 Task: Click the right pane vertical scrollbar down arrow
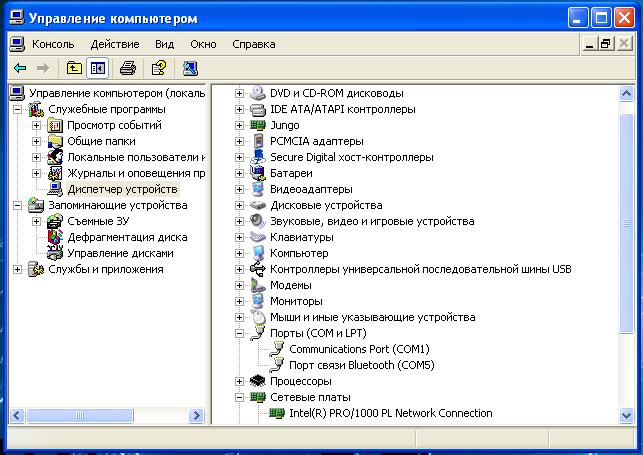pos(627,415)
